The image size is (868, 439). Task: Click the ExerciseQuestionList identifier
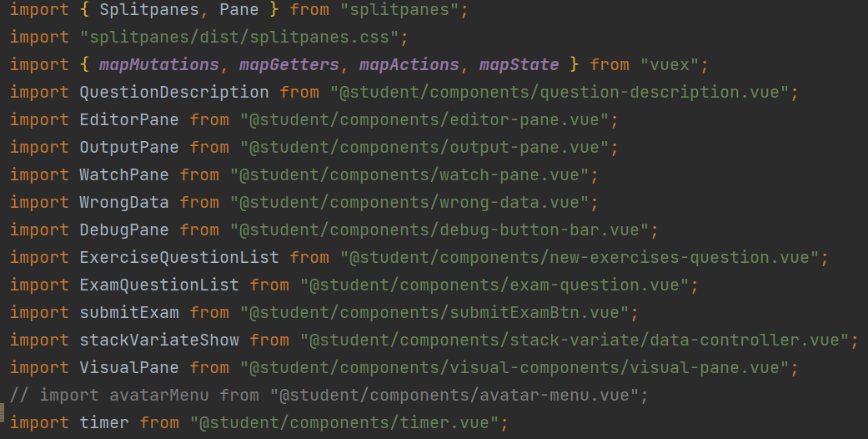pos(179,257)
